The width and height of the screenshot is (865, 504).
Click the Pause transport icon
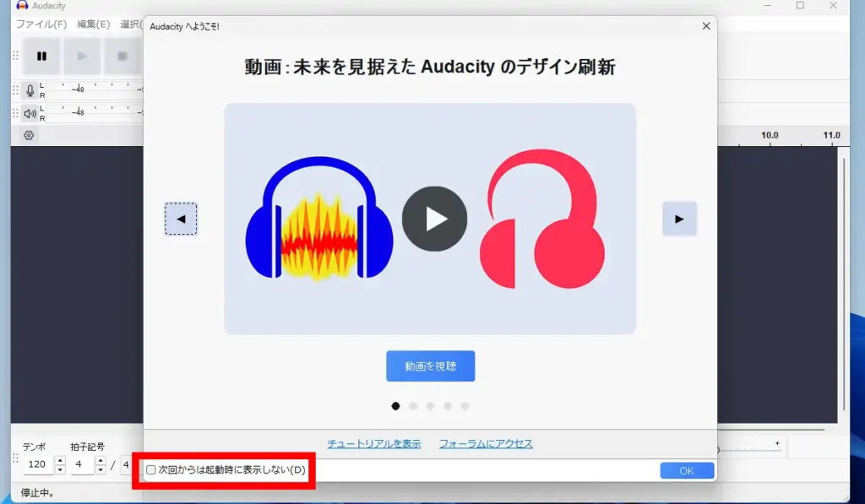(41, 55)
